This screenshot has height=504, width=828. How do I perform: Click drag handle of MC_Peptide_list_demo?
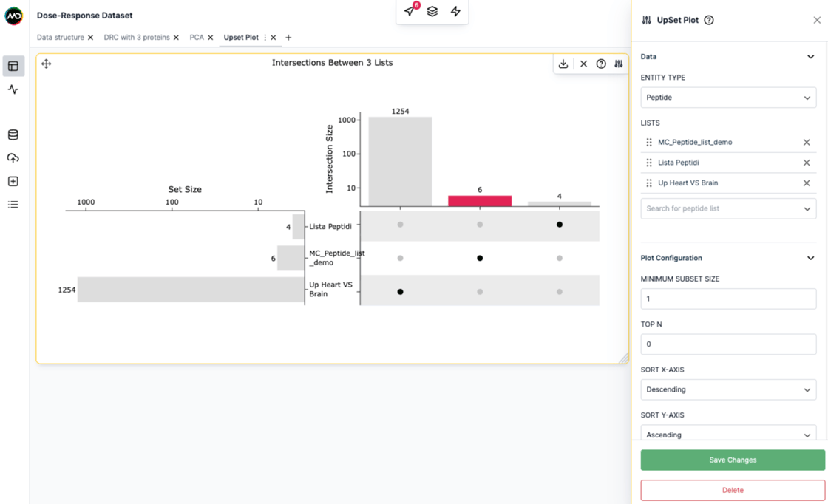tap(649, 142)
